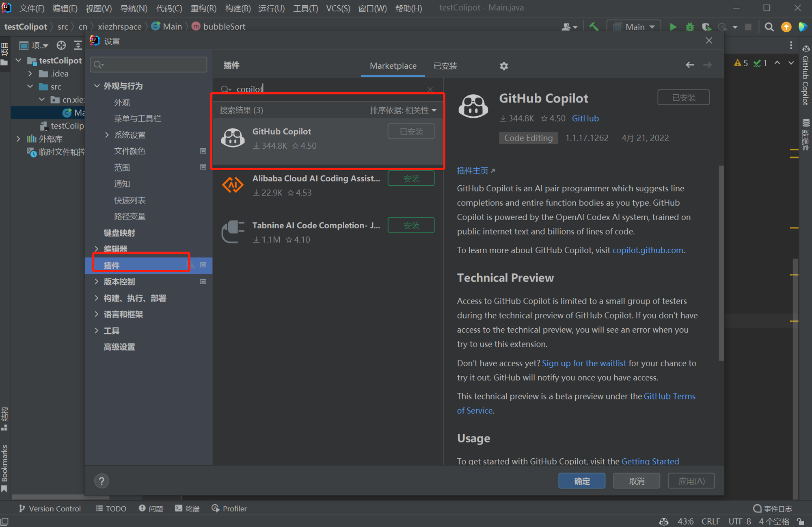The height and width of the screenshot is (527, 812).
Task: Select 外观 under appearance settings
Action: [122, 102]
